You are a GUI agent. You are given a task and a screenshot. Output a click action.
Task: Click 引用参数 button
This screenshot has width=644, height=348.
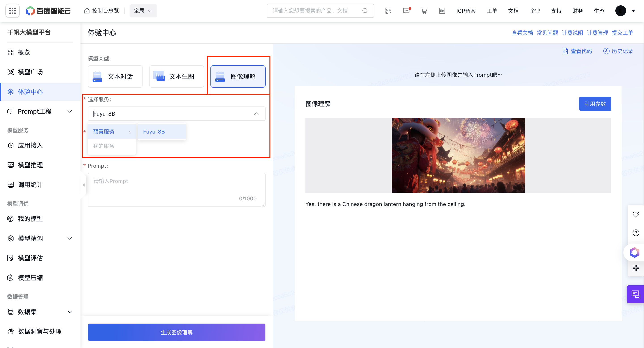(x=595, y=104)
